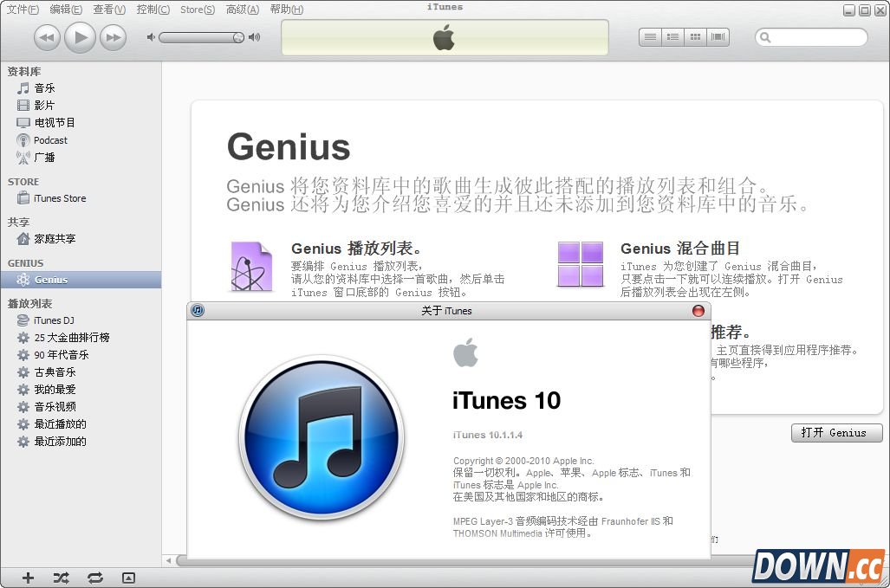Toggle repeat playback mode
This screenshot has height=588, width=890.
(94, 577)
